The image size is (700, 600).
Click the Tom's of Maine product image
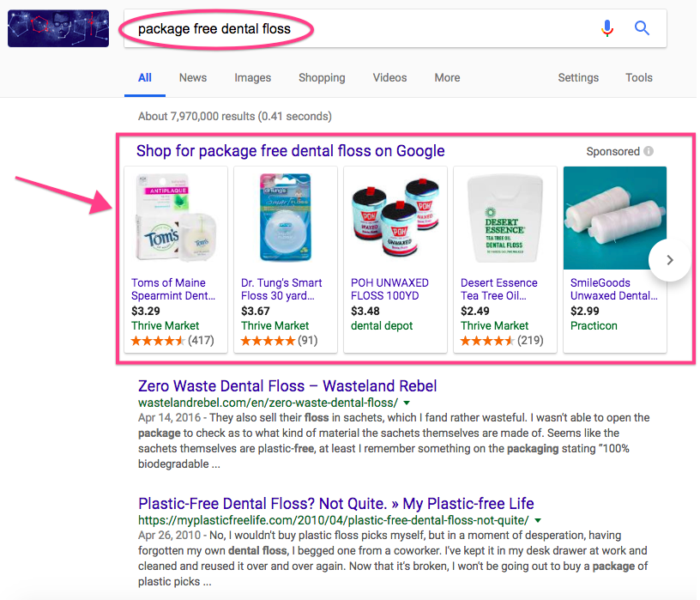[x=176, y=218]
